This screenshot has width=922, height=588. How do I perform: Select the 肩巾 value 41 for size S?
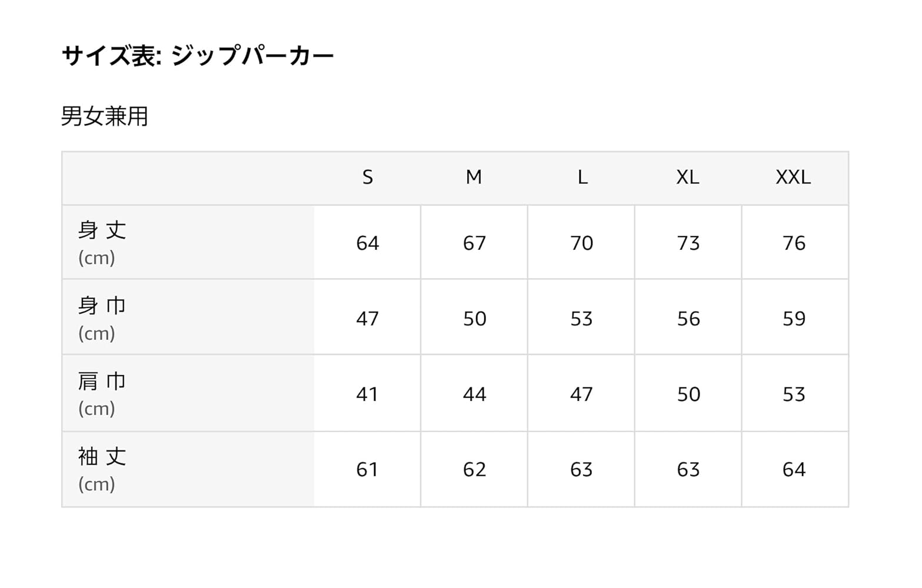pyautogui.click(x=368, y=394)
